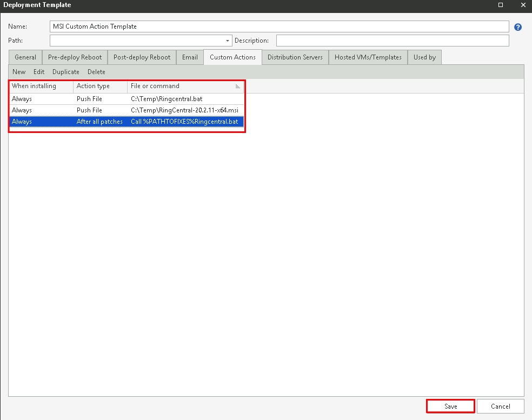
Task: Open the Pre-deploy Reboot tab
Action: [x=74, y=57]
